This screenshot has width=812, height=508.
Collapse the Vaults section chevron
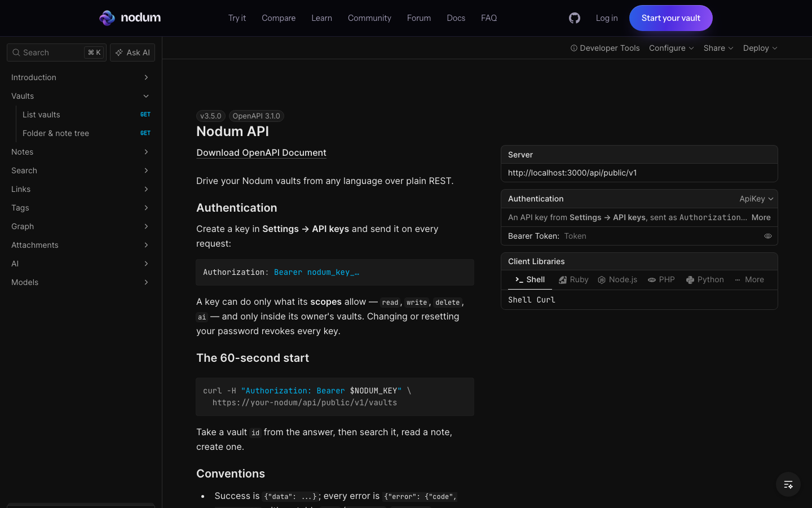(146, 96)
